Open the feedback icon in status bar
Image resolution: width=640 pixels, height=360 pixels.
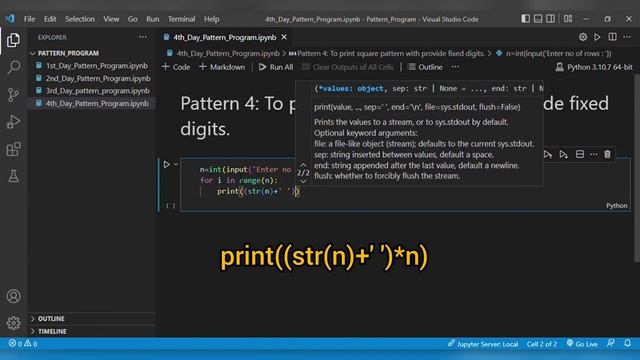click(x=611, y=344)
